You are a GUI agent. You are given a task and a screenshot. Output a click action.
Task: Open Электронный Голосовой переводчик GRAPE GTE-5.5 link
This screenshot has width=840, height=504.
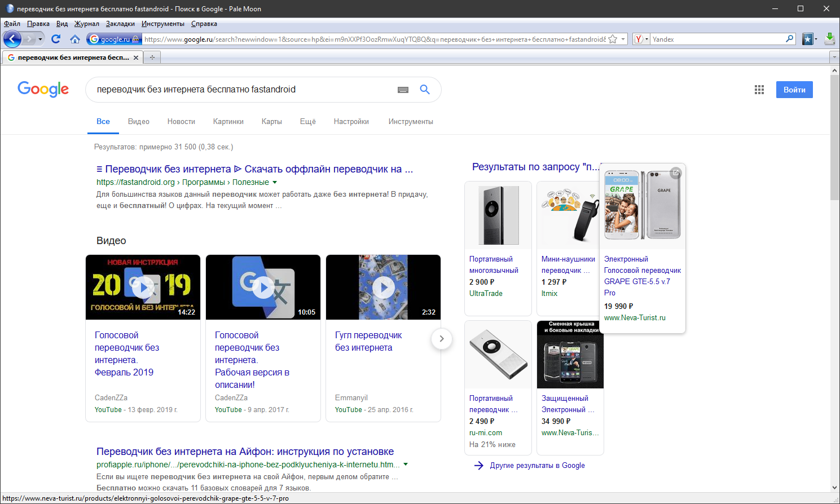tap(643, 276)
